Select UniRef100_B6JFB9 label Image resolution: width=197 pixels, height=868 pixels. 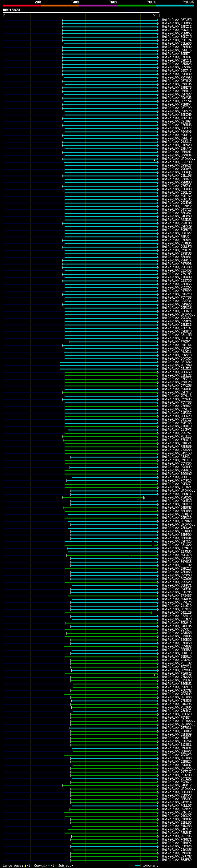click(x=177, y=860)
